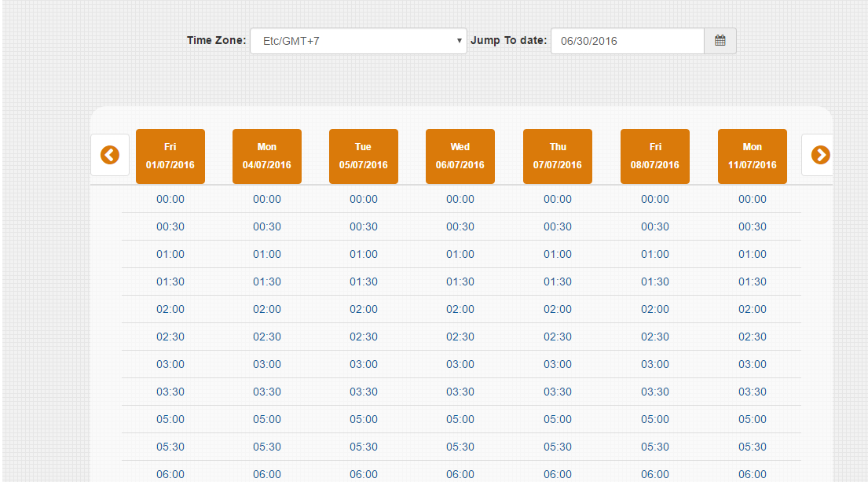This screenshot has height=482, width=868.
Task: Pick 03:00 slot under Mon 11/07/2016
Action: 753,364
